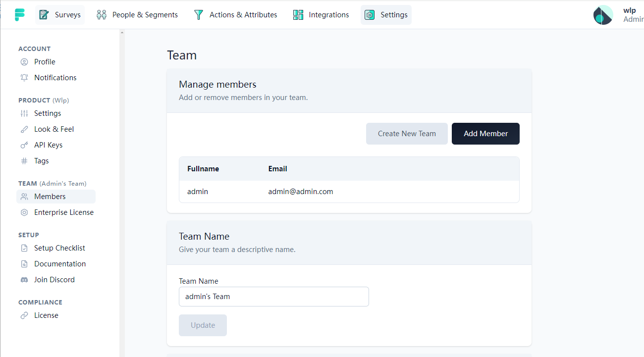Click the Update team name button
The width and height of the screenshot is (644, 357).
(x=203, y=325)
